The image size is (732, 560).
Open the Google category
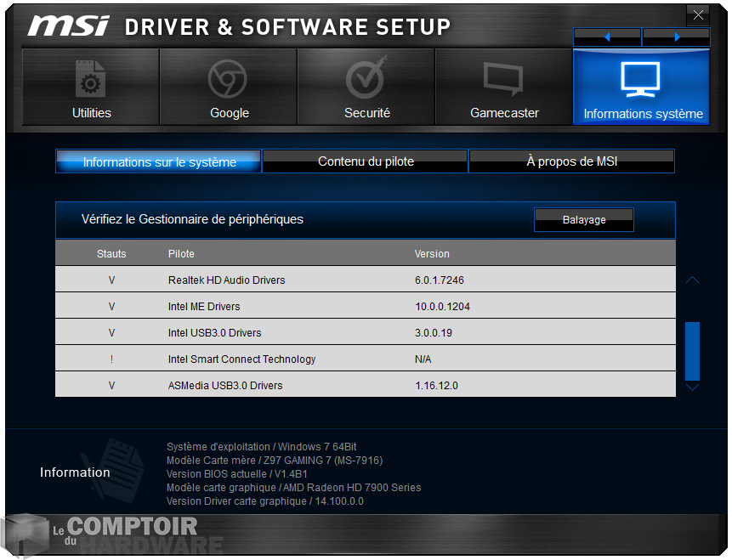pos(229,87)
